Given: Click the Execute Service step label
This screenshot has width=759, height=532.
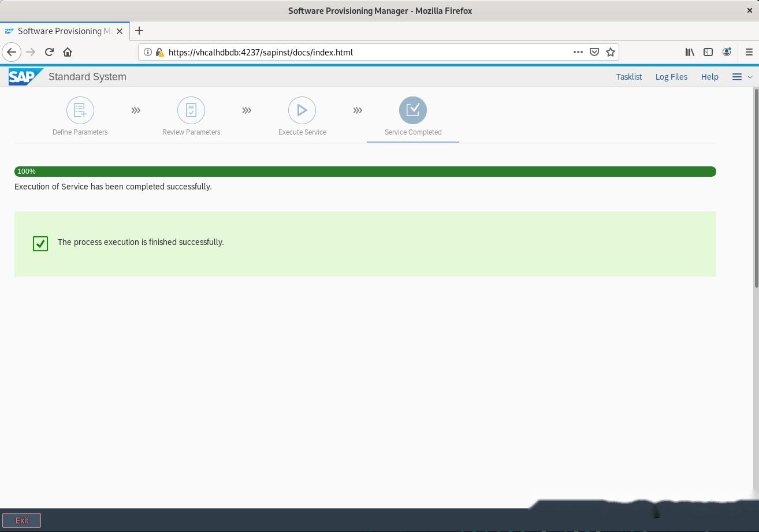Looking at the screenshot, I should click(x=302, y=132).
